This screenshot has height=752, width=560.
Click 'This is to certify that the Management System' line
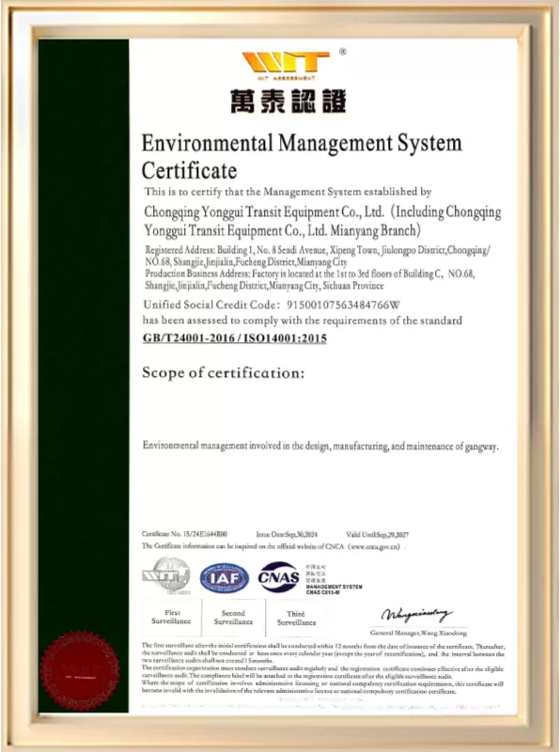click(288, 192)
